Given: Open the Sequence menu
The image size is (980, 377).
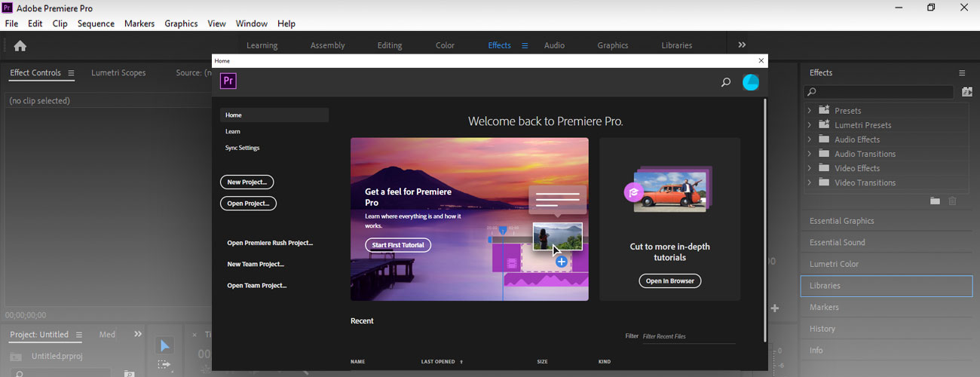Looking at the screenshot, I should tap(96, 23).
